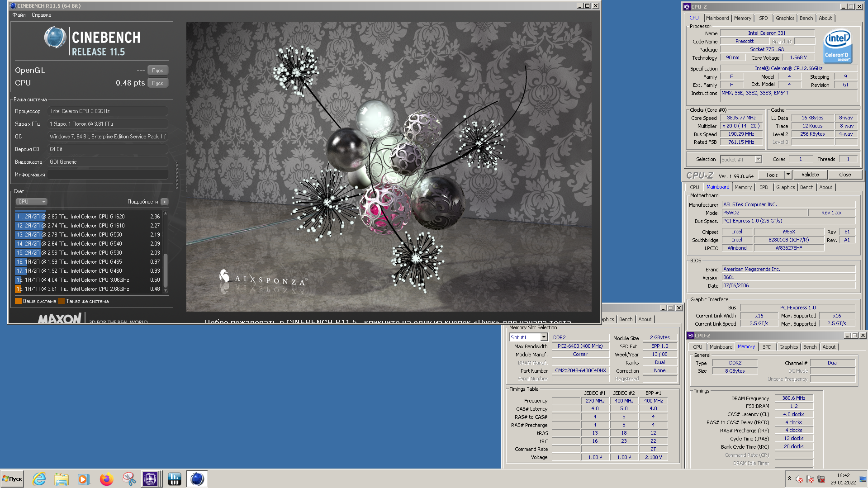The image size is (868, 488).
Task: Click the MAXON logo at Cinebench bottom
Action: click(x=59, y=319)
